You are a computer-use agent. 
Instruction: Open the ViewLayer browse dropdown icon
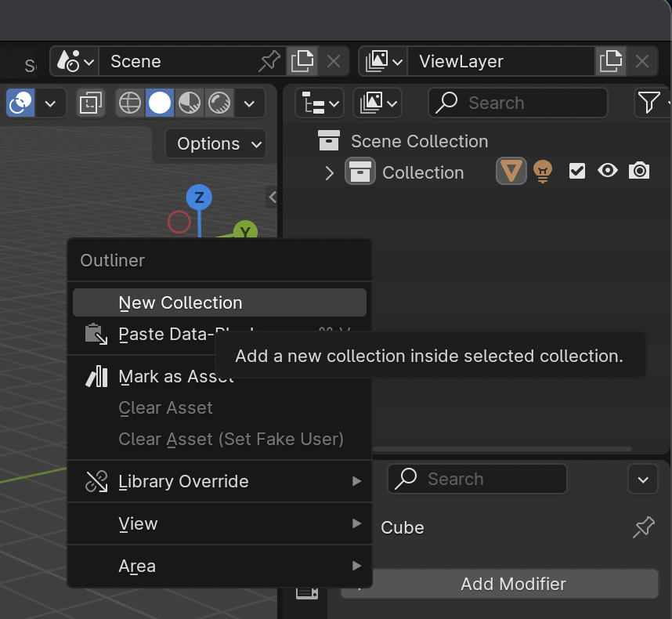coord(383,61)
